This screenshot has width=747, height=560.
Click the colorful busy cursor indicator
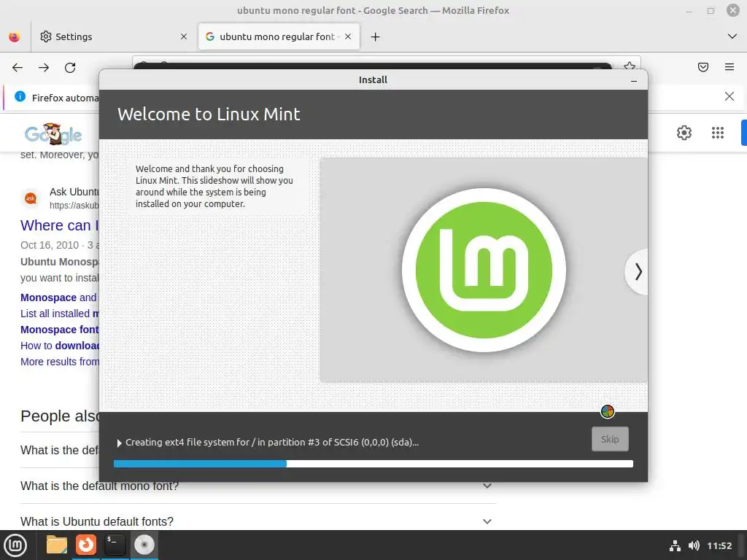(x=608, y=411)
